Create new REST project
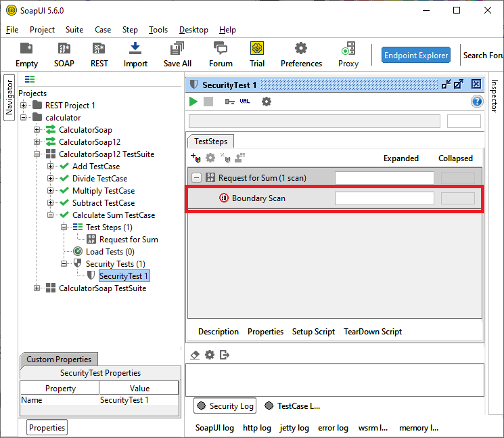Image resolution: width=504 pixels, height=438 pixels. click(x=99, y=55)
